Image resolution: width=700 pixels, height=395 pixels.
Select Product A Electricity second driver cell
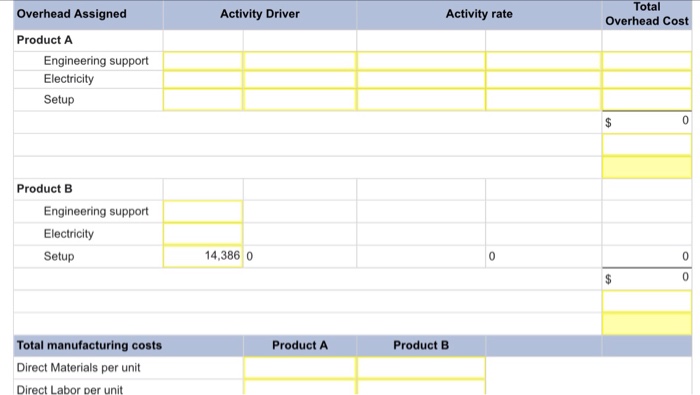click(300, 79)
